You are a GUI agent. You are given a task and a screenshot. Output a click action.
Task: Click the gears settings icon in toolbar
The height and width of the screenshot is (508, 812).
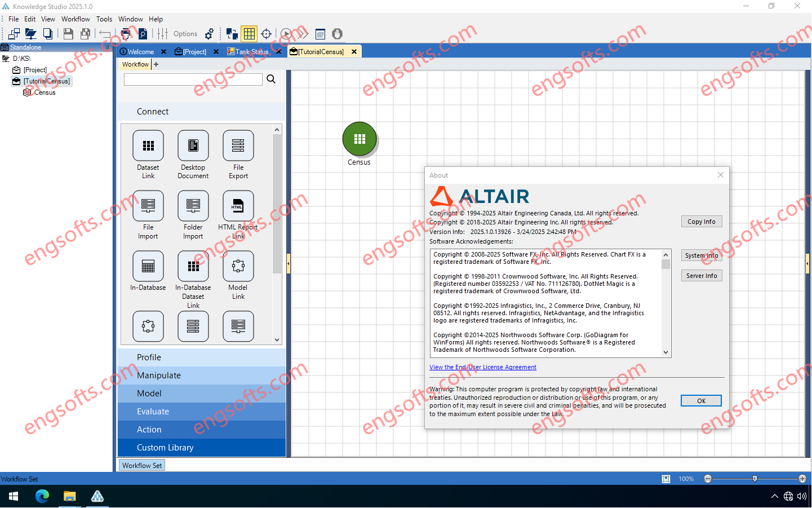coord(209,34)
